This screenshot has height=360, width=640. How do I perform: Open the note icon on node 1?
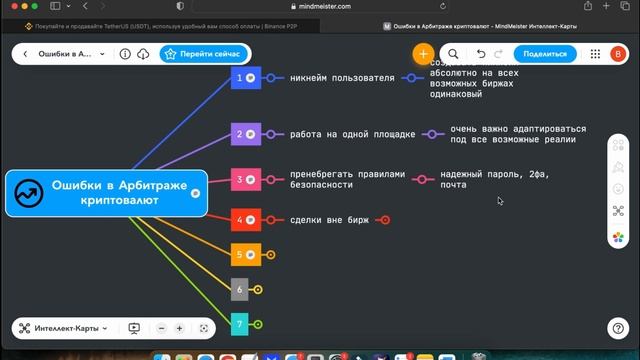click(250, 78)
